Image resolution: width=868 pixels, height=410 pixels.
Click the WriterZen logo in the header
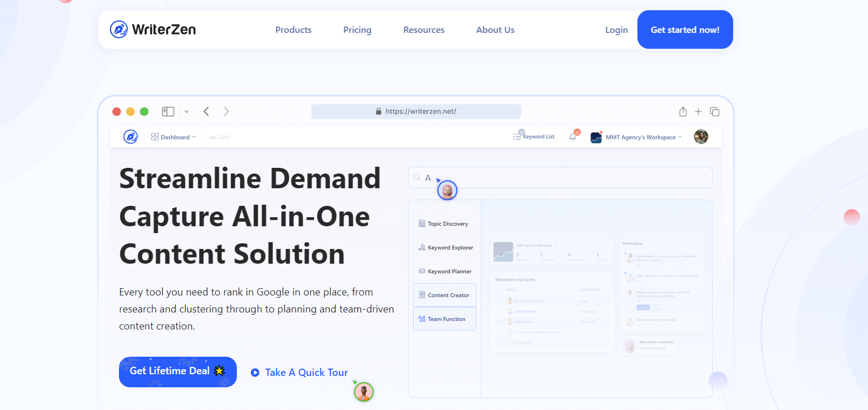[x=153, y=29]
